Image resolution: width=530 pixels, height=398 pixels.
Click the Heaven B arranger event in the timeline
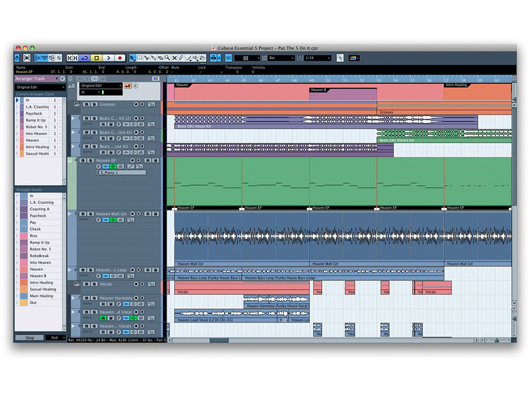[x=343, y=94]
